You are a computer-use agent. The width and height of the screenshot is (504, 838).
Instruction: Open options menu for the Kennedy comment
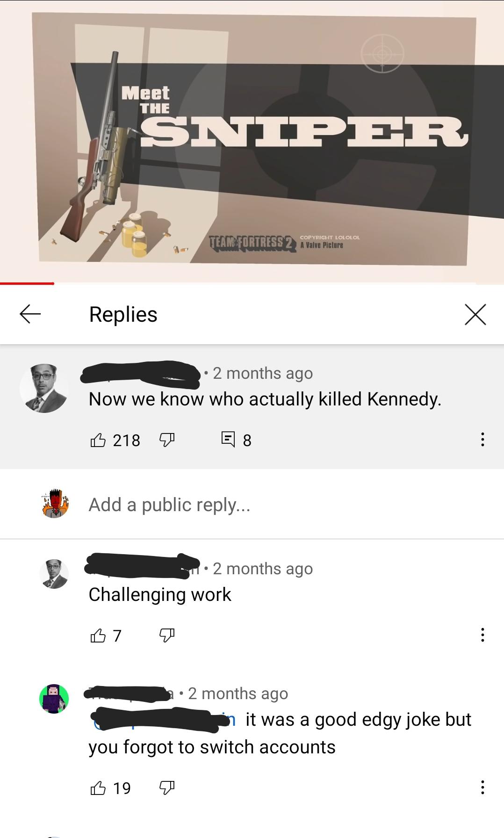pyautogui.click(x=482, y=440)
